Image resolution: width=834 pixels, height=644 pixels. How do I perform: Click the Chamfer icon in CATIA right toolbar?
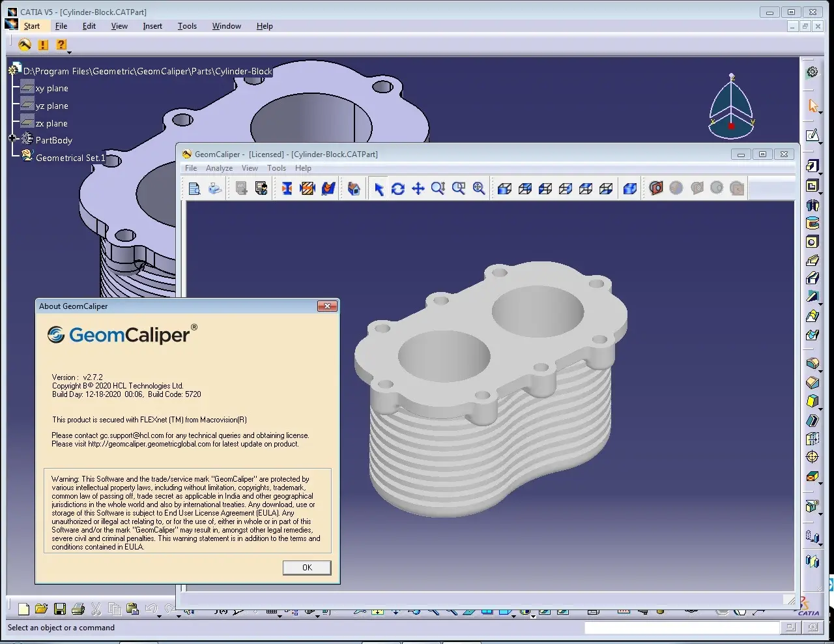(x=812, y=383)
